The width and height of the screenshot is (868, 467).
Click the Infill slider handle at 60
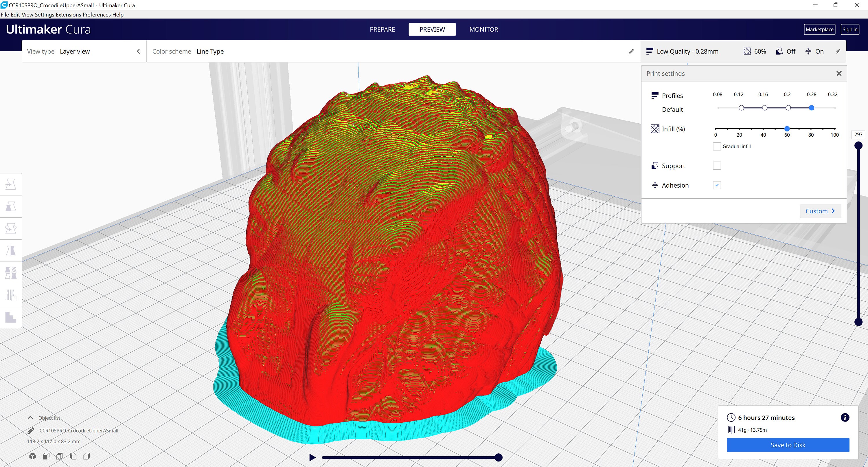[787, 129]
